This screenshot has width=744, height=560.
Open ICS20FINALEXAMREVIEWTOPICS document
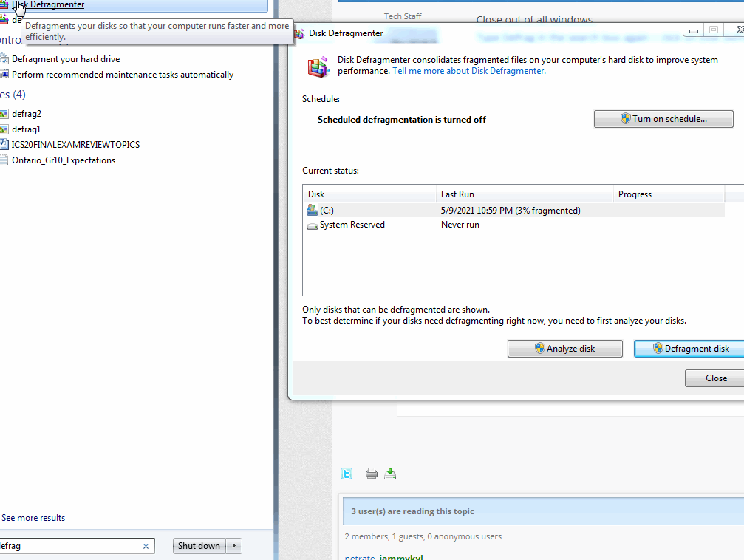tap(75, 145)
